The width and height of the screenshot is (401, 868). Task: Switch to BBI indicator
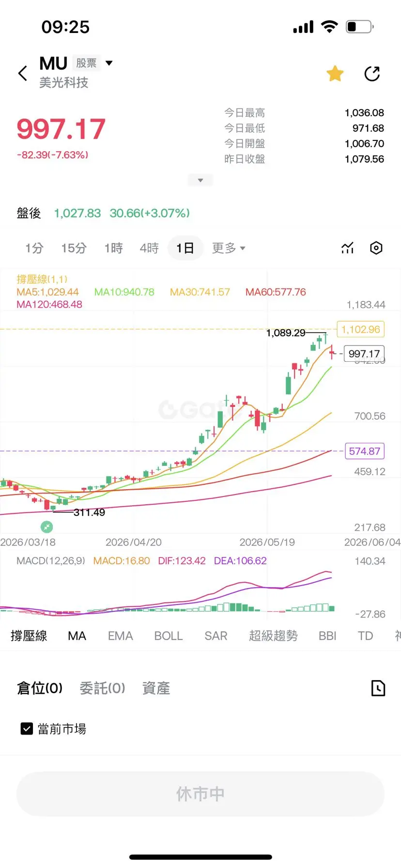click(x=327, y=635)
